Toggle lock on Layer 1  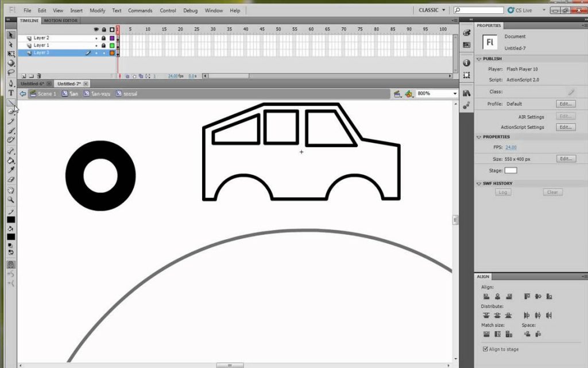tap(103, 45)
